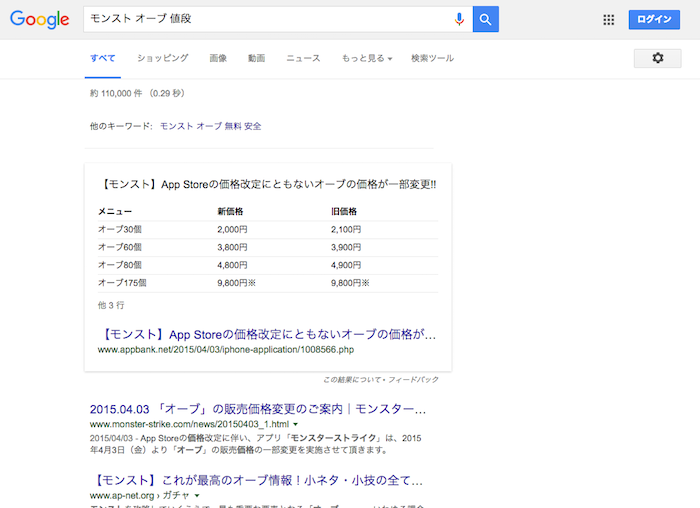Open the settings gear menu
The image size is (700, 508).
click(657, 58)
